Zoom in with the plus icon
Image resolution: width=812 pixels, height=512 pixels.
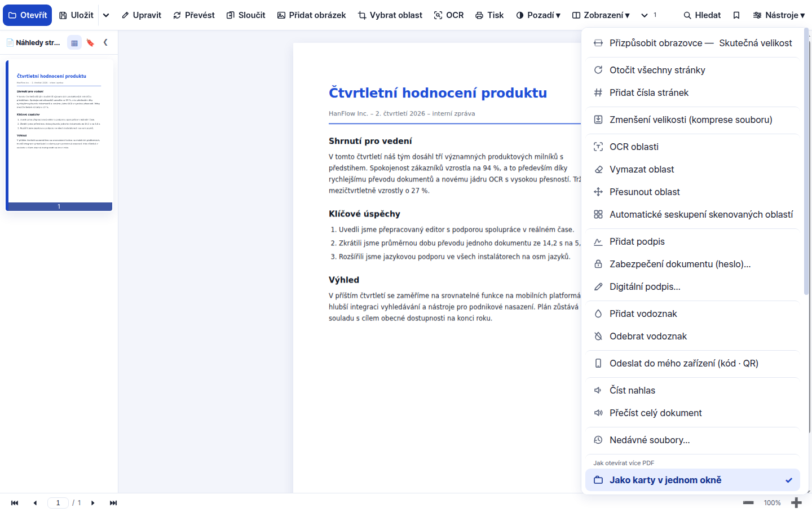796,502
